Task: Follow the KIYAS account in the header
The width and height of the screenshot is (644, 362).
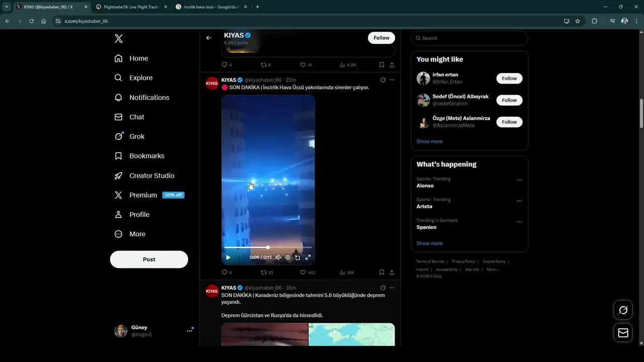Action: coord(381,38)
